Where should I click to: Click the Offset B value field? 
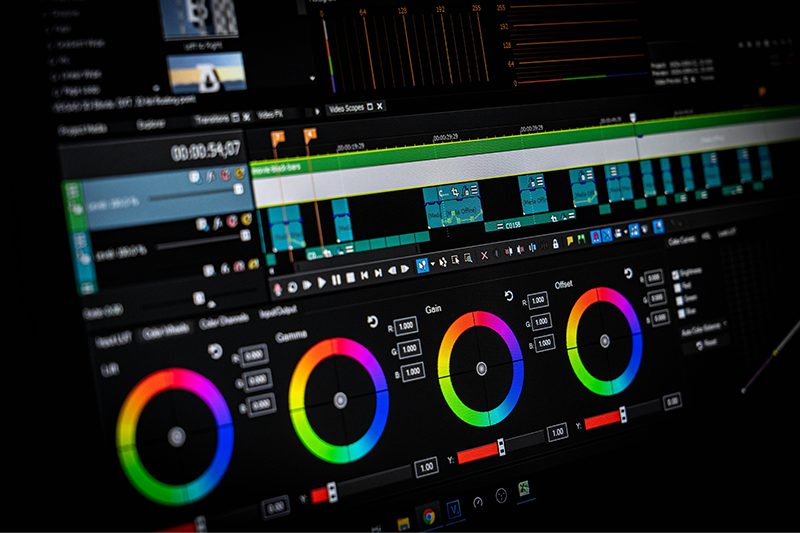tap(660, 318)
